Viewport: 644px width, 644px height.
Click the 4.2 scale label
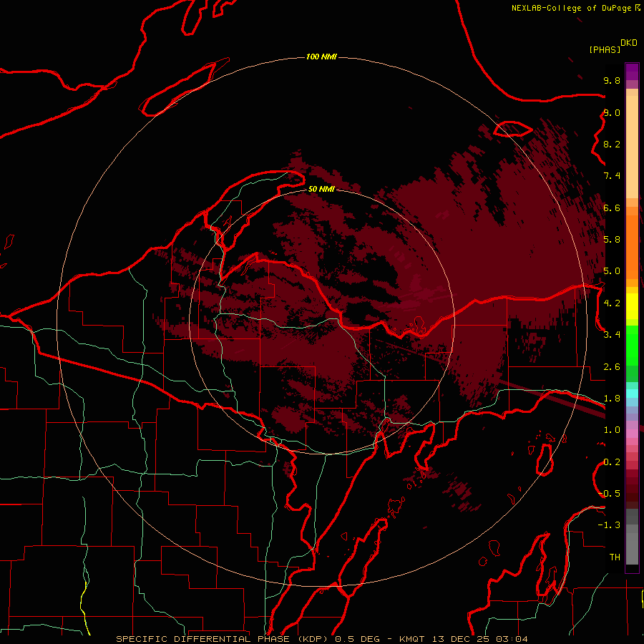pyautogui.click(x=612, y=303)
